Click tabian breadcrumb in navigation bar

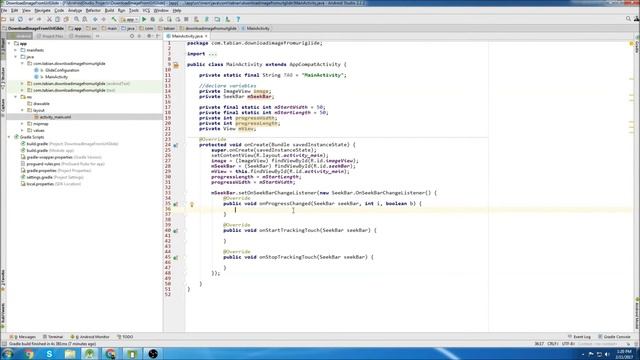[166, 28]
